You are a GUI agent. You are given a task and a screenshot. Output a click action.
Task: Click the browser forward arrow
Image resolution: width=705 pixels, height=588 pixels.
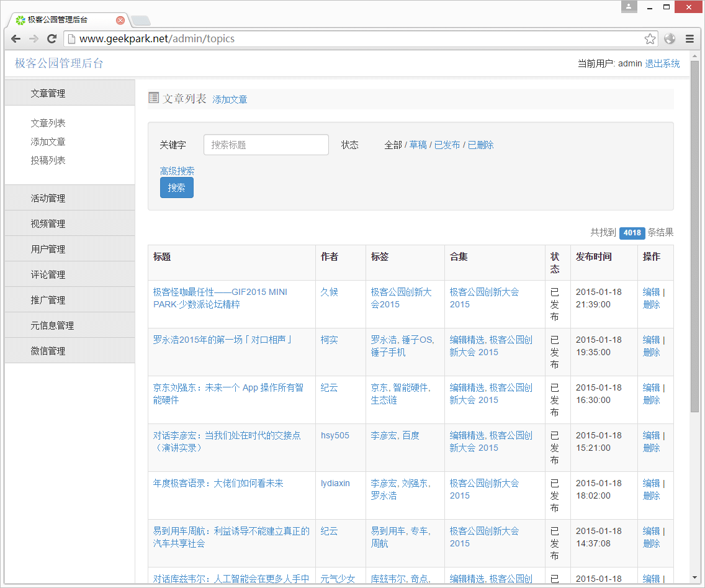(x=34, y=38)
